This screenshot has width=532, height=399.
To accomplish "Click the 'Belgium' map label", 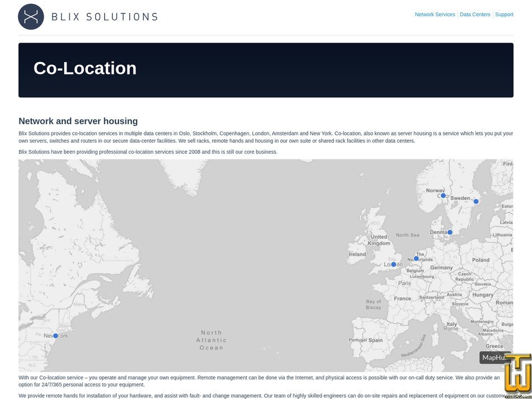I will 415,271.
